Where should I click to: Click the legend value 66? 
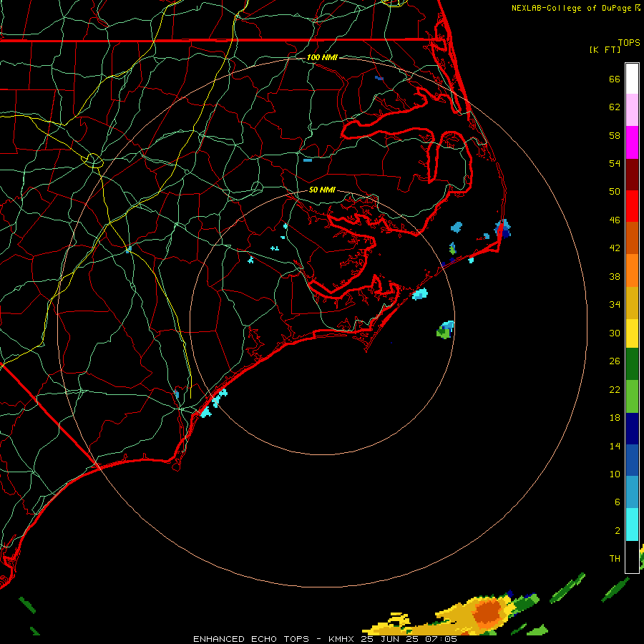pos(615,79)
